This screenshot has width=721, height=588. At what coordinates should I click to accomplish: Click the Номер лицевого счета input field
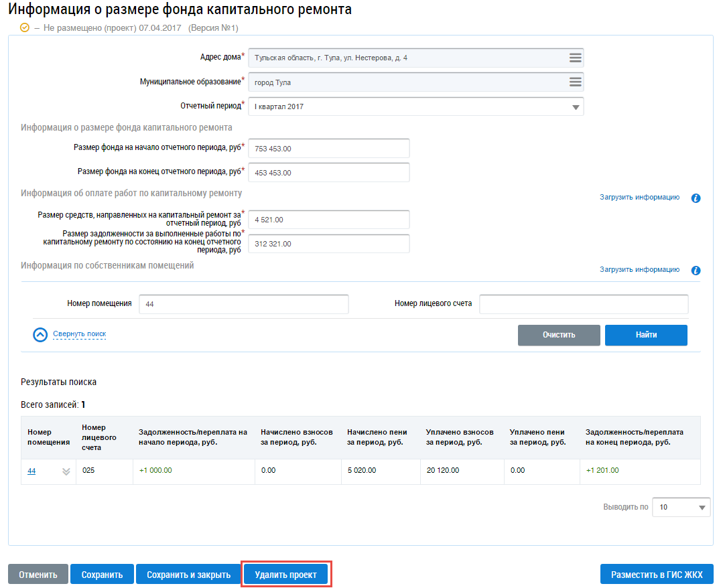click(x=583, y=304)
